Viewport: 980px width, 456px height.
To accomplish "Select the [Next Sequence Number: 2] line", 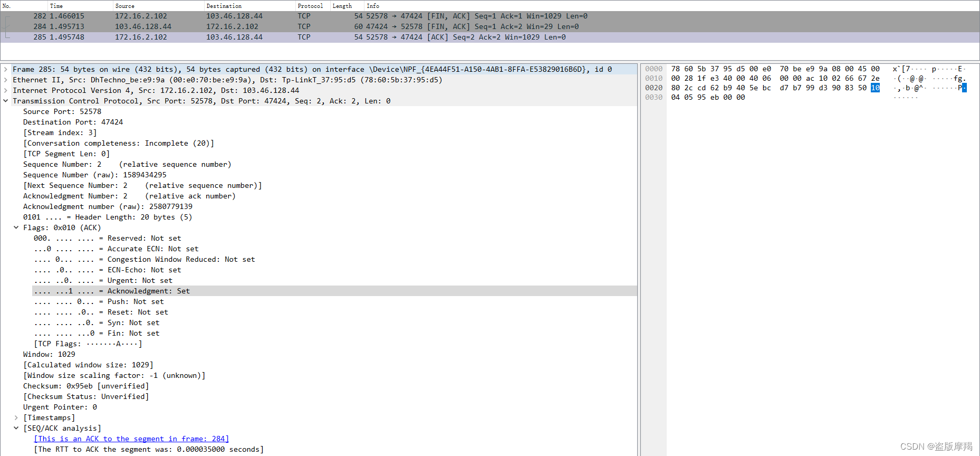I will coord(142,185).
